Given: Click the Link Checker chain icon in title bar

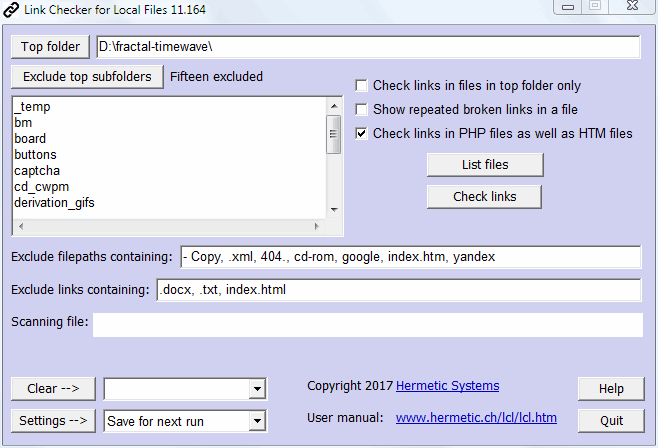Looking at the screenshot, I should [10, 10].
